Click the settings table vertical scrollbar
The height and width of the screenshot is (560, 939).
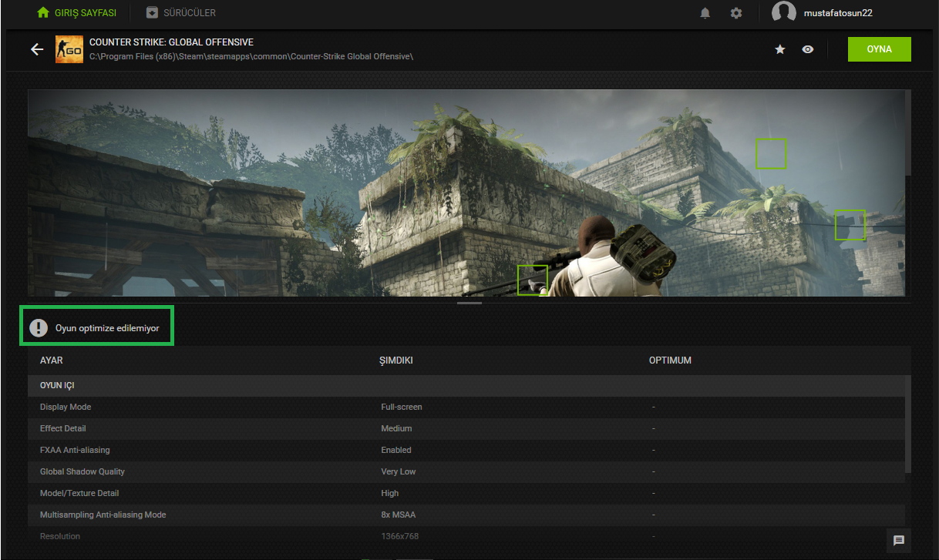click(x=908, y=424)
